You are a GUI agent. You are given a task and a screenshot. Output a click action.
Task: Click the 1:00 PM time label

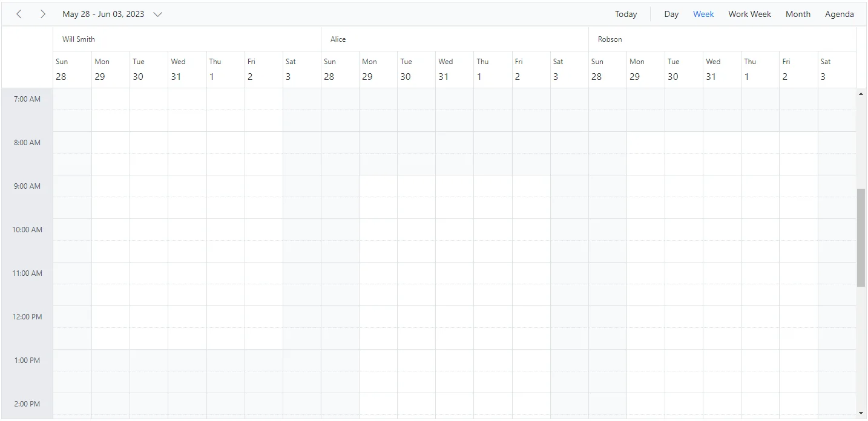27,361
